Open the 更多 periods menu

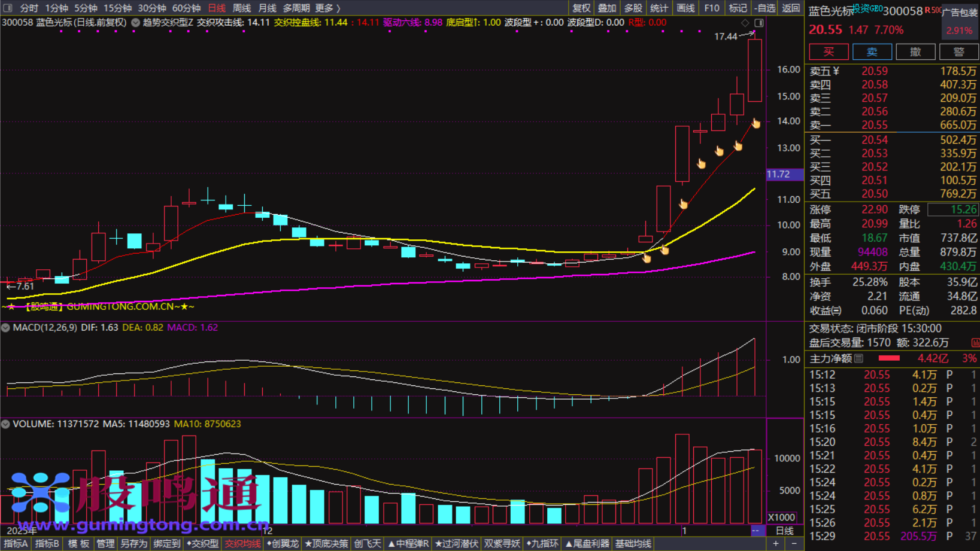click(x=327, y=8)
